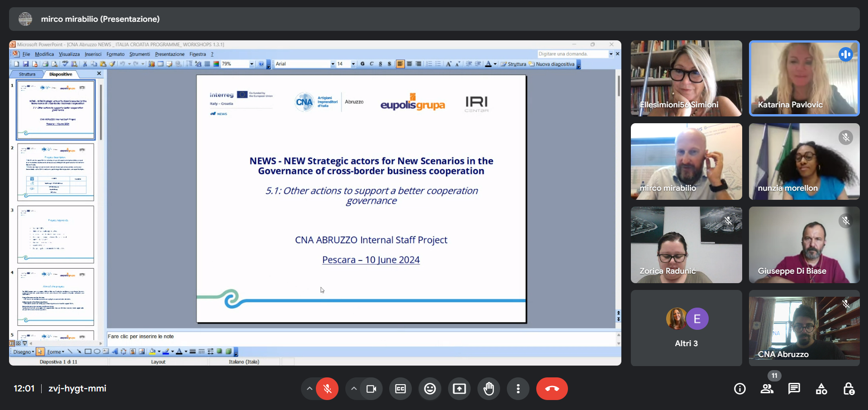Open the in-call chat panel
Viewport: 868px width, 410px height.
(x=794, y=389)
